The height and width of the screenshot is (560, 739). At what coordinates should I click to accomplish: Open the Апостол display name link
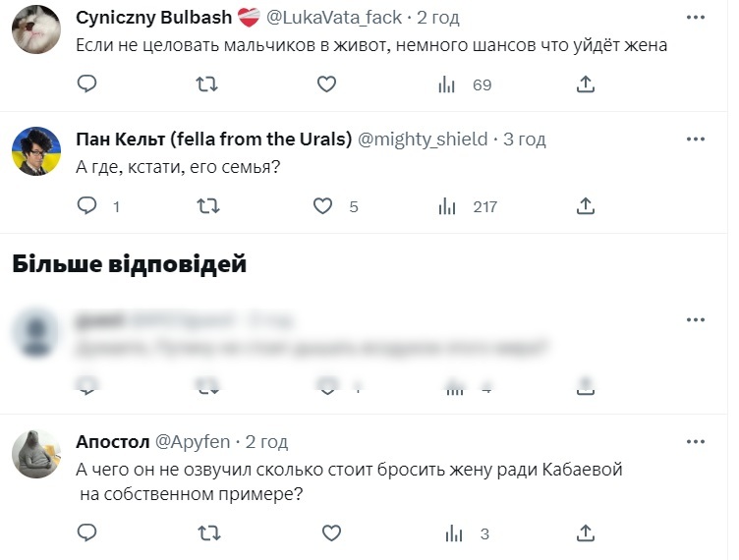(111, 442)
